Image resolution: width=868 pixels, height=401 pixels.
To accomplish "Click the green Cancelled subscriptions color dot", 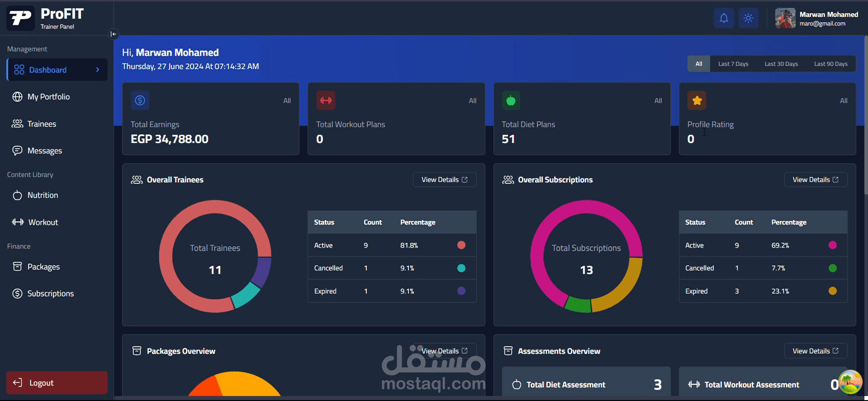I will 832,268.
